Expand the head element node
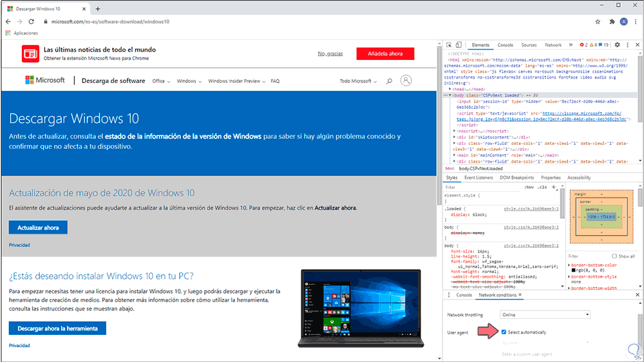The image size is (644, 362). 450,89
